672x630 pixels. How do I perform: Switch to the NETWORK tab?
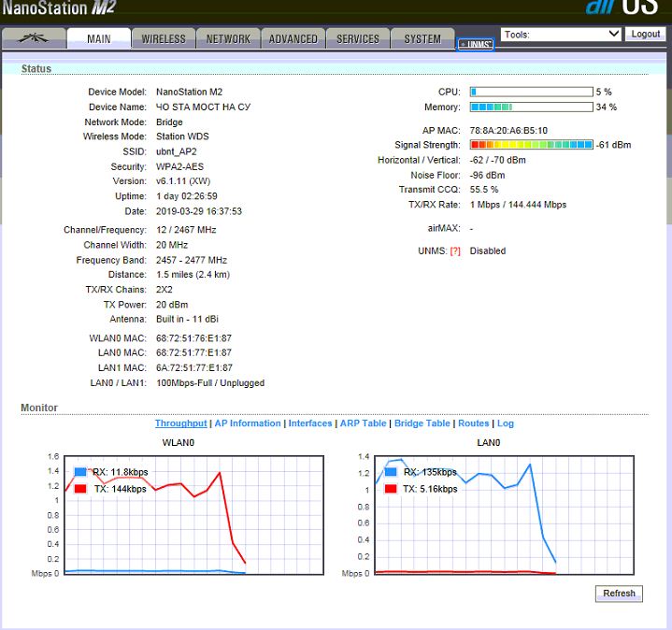228,38
